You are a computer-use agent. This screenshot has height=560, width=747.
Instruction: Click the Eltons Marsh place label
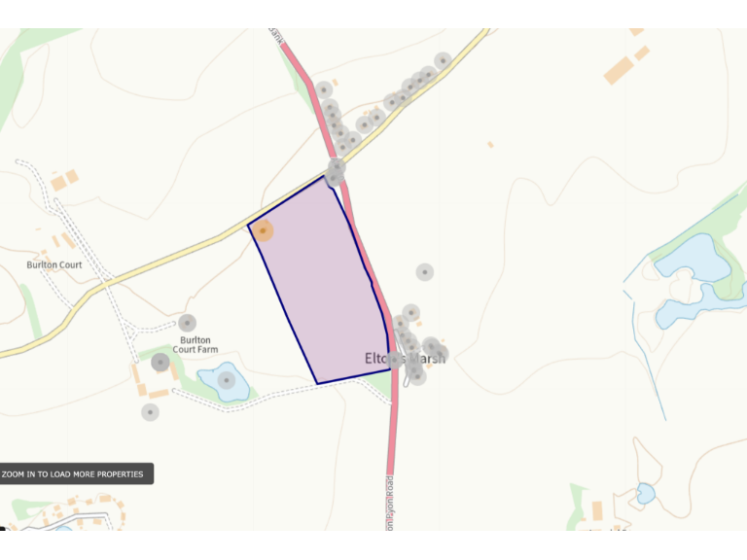(x=405, y=358)
